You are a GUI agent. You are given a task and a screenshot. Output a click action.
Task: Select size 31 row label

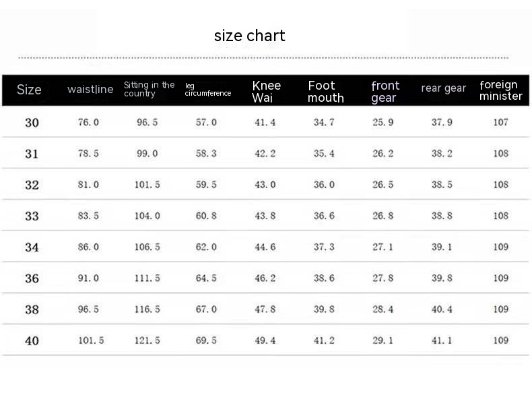32,154
